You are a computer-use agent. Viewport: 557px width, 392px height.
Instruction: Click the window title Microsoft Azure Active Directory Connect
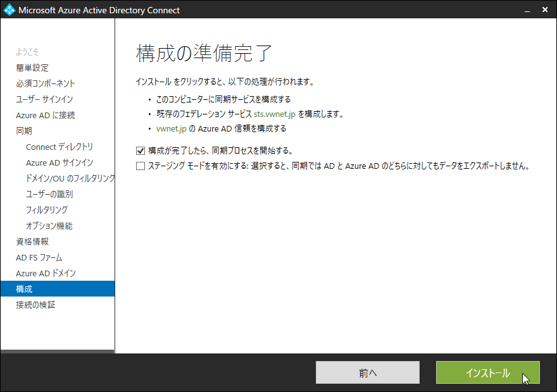[x=99, y=10]
